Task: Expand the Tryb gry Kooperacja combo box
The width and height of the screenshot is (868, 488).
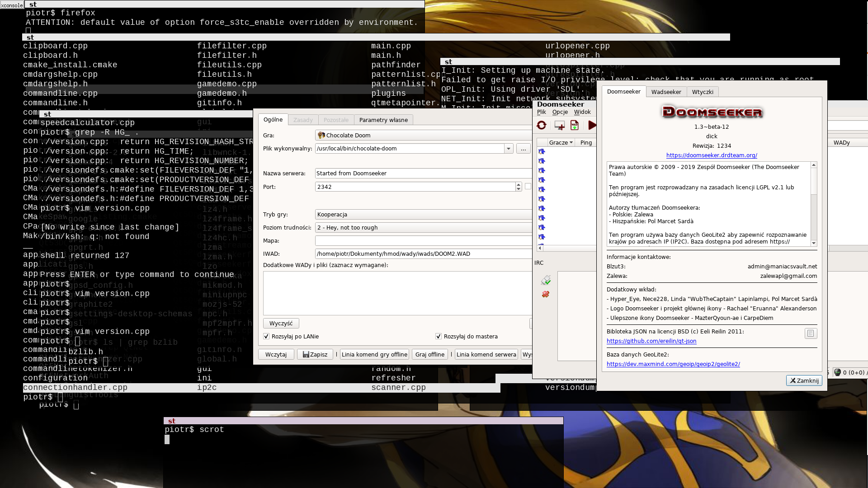Action: coord(423,215)
